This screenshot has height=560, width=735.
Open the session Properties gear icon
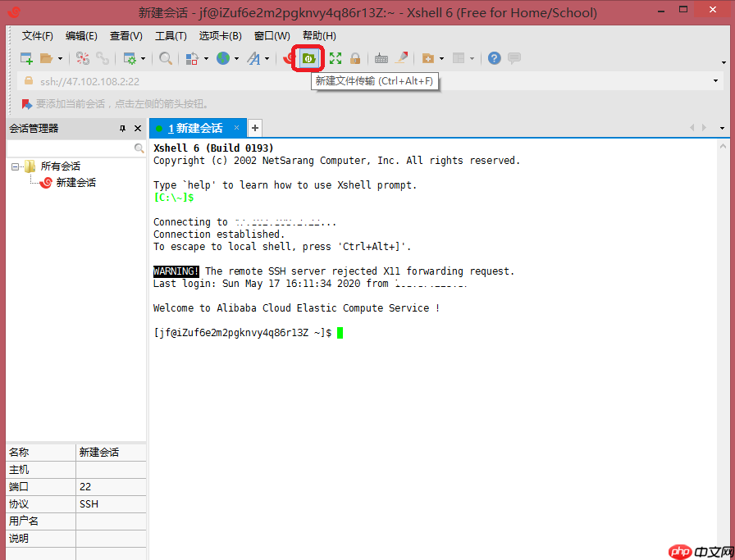(130, 58)
